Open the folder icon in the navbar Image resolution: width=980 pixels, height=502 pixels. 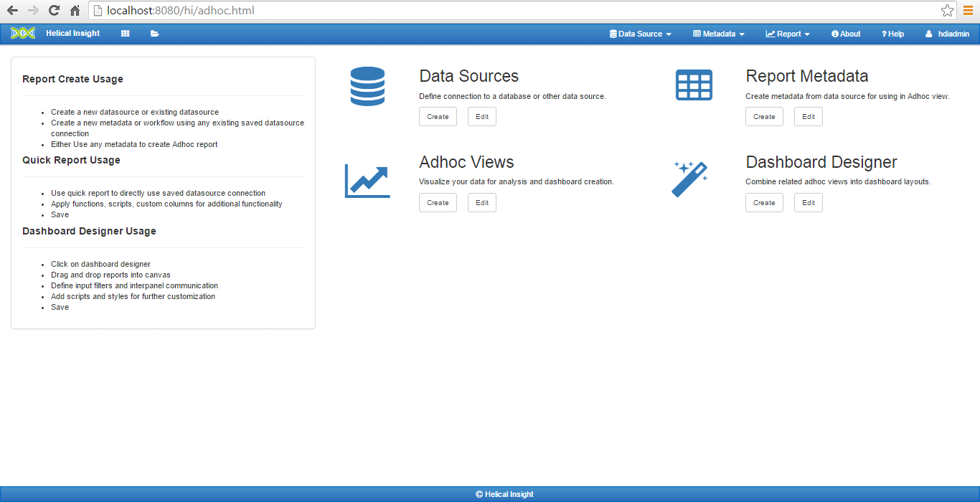click(x=155, y=34)
